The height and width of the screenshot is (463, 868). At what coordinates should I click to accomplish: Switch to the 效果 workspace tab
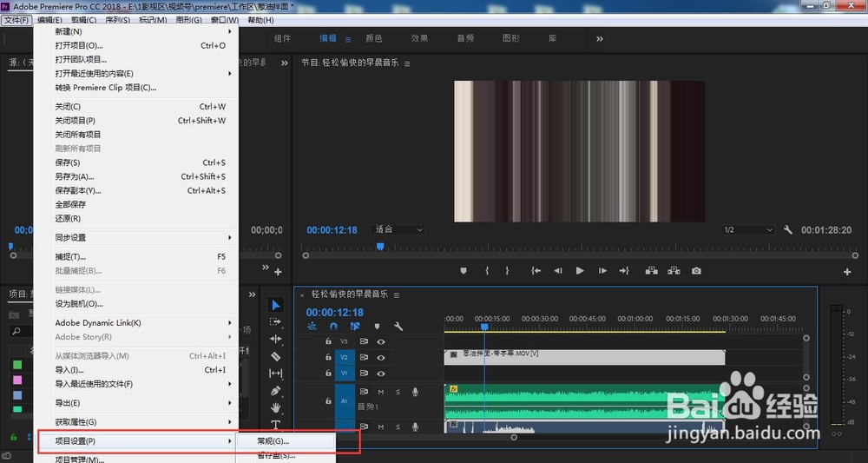pos(419,39)
